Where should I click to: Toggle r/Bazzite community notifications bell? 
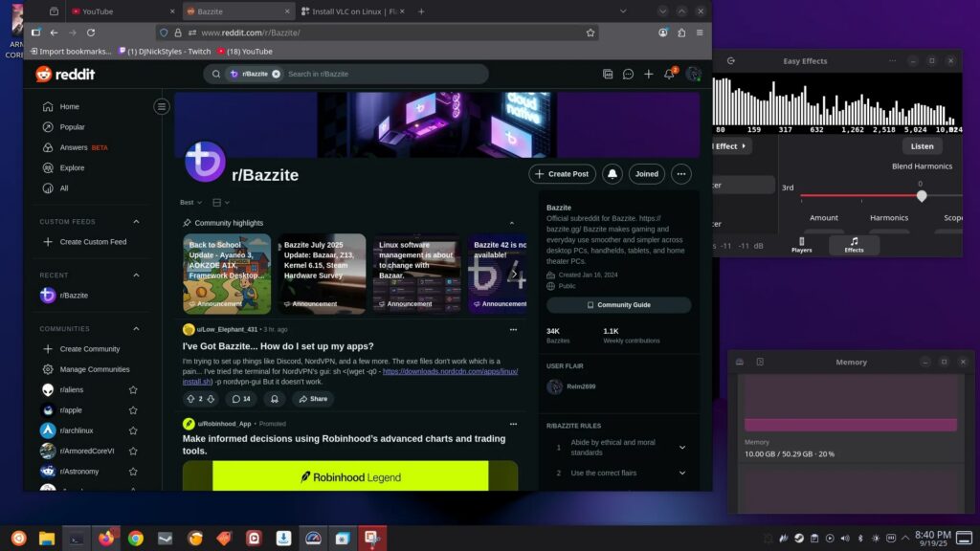(612, 174)
